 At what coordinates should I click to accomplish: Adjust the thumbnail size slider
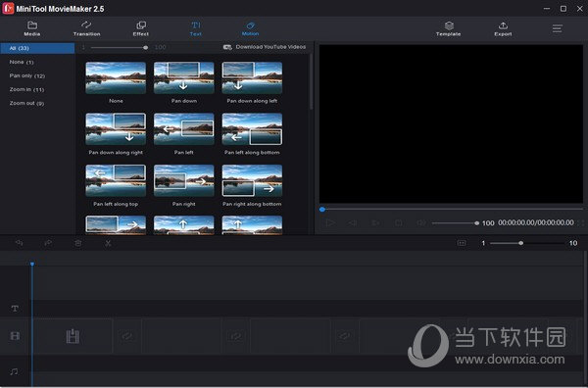click(119, 48)
